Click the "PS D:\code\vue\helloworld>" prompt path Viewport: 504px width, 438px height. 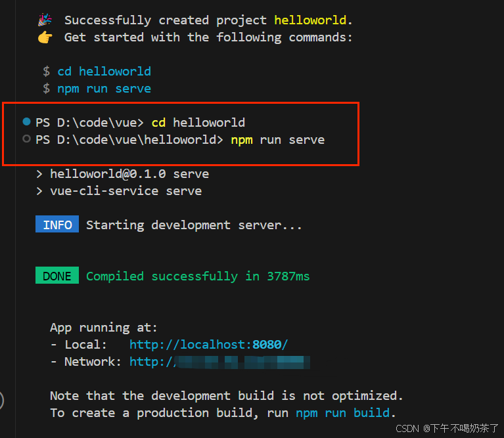(129, 140)
